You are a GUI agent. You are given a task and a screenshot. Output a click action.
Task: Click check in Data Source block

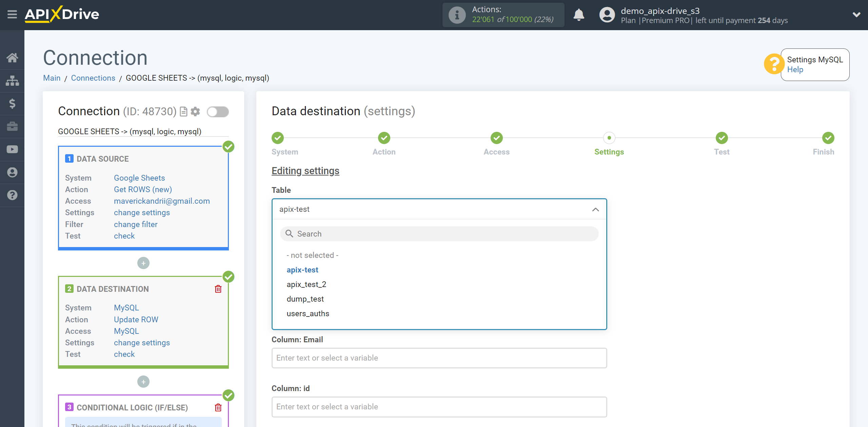coord(124,236)
